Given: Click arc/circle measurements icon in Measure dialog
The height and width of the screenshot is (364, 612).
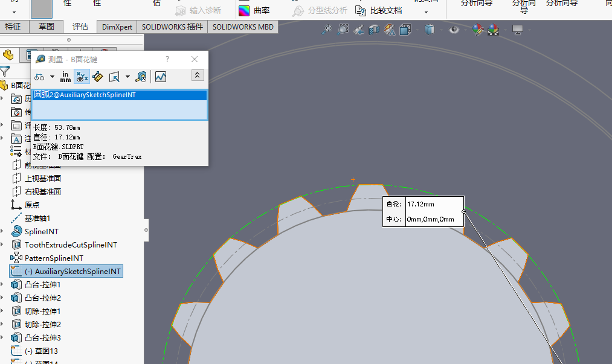Looking at the screenshot, I should [39, 77].
